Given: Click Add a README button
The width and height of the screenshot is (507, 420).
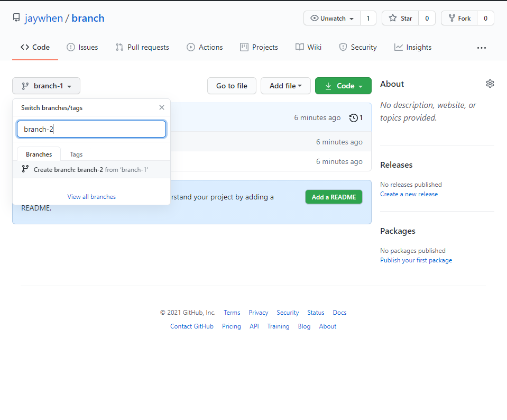Looking at the screenshot, I should coord(334,197).
